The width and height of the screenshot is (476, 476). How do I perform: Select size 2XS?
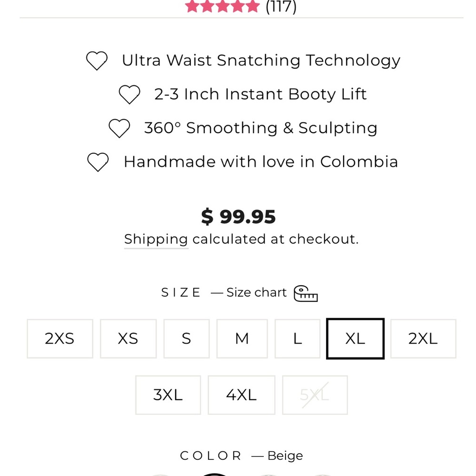[59, 338]
